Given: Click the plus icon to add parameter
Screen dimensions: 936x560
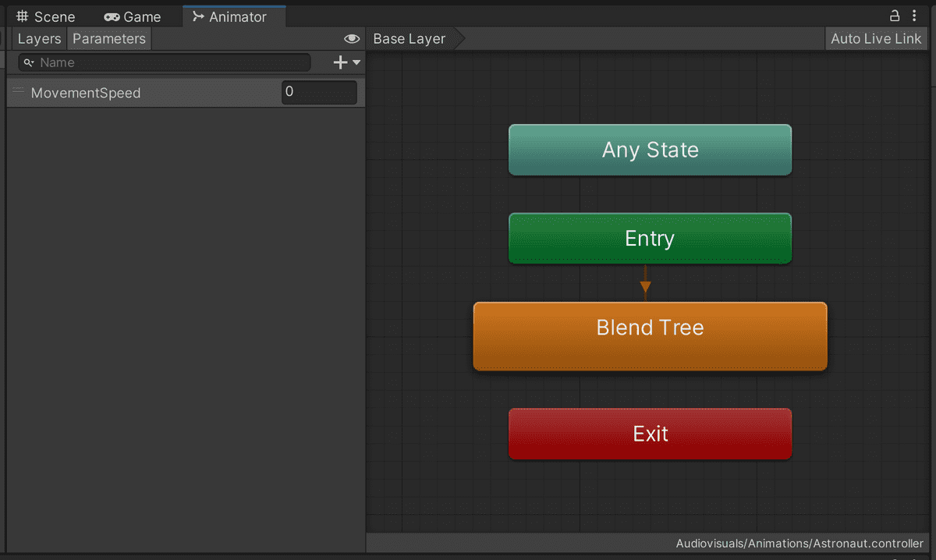Looking at the screenshot, I should point(340,62).
